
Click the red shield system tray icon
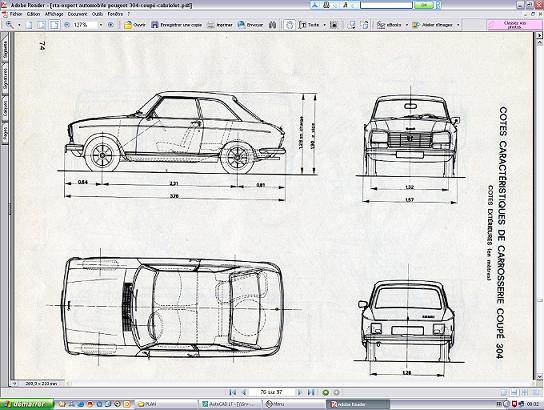pyautogui.click(x=515, y=404)
